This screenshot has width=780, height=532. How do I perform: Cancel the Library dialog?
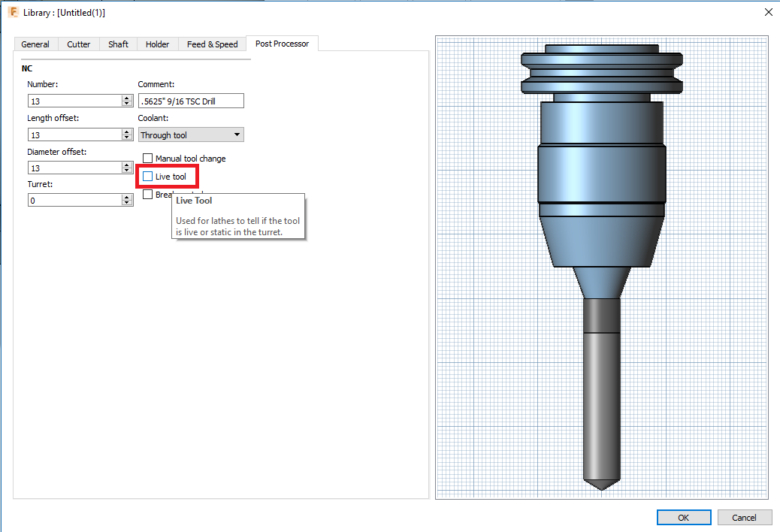click(744, 517)
